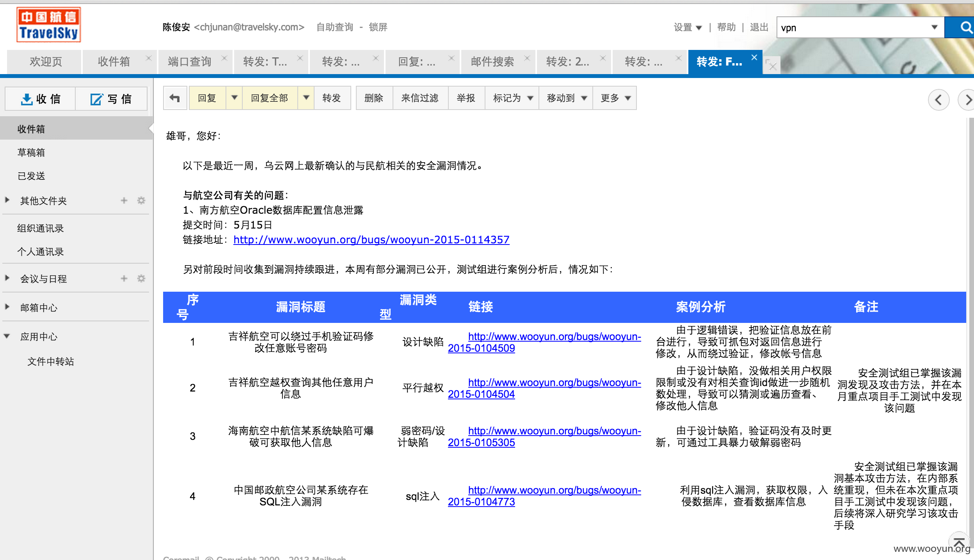Click the 收信 button
The height and width of the screenshot is (560, 974).
pyautogui.click(x=40, y=99)
